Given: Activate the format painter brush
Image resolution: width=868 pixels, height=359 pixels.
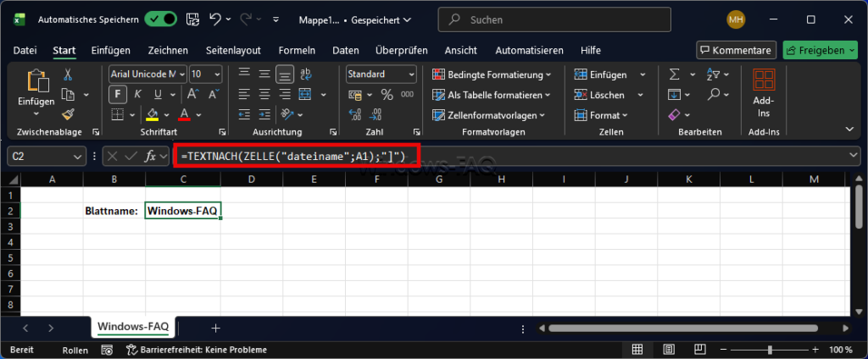Looking at the screenshot, I should (x=68, y=114).
